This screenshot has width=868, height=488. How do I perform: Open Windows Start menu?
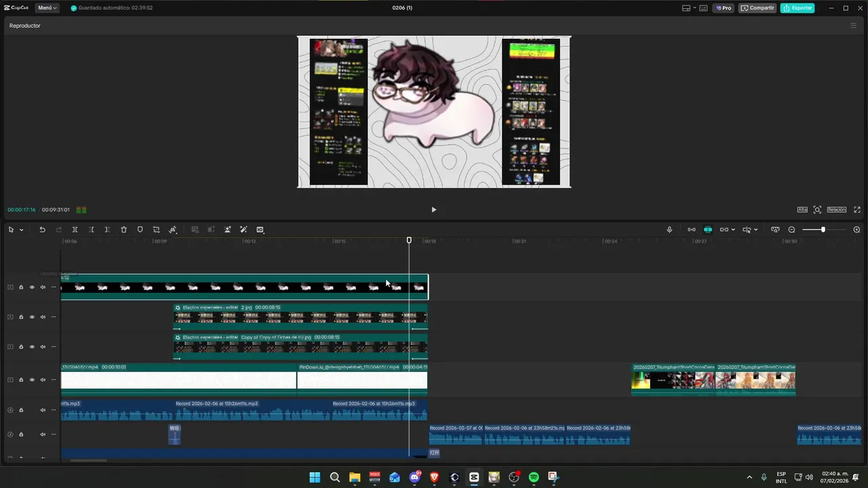(x=315, y=477)
